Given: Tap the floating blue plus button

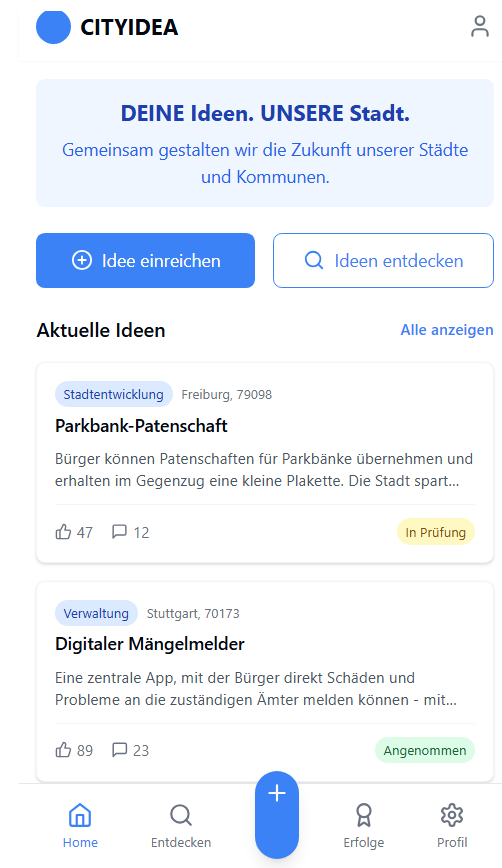Looking at the screenshot, I should (277, 814).
